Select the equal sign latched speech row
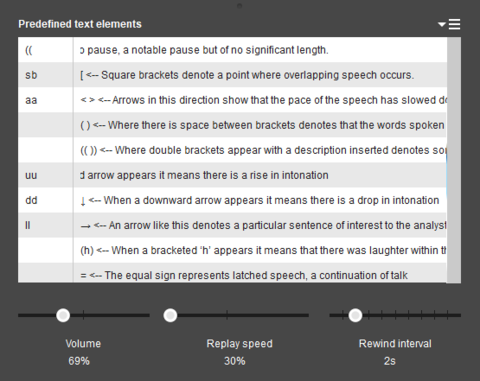480x381 pixels. click(232, 273)
